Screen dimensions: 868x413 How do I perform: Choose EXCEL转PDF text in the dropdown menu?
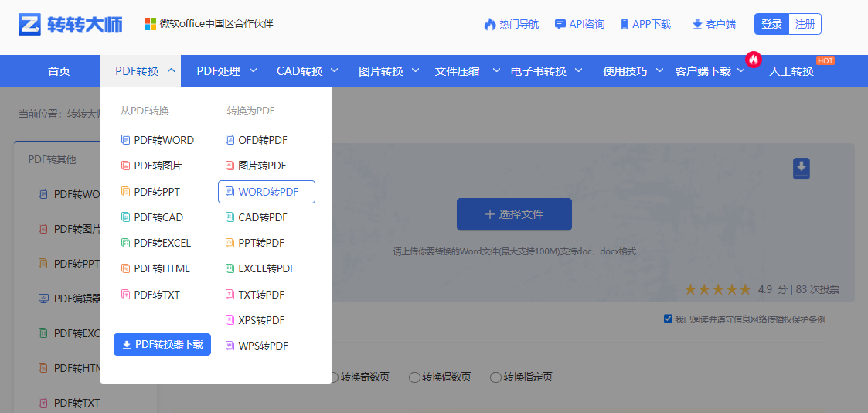click(267, 268)
